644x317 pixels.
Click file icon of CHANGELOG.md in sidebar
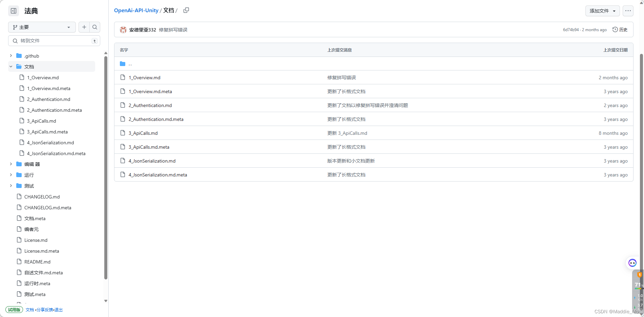[19, 196]
